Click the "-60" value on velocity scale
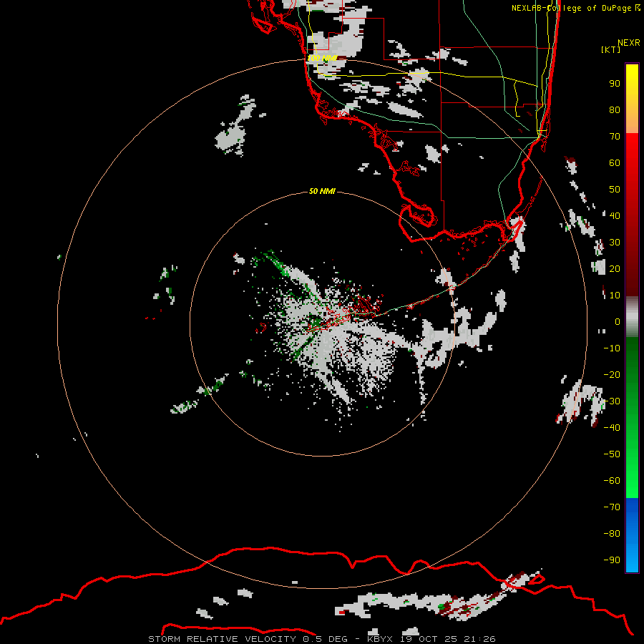The image size is (644, 644). [x=612, y=481]
